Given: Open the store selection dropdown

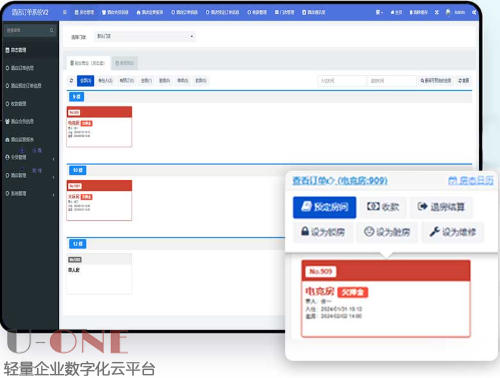Looking at the screenshot, I should pyautogui.click(x=145, y=36).
